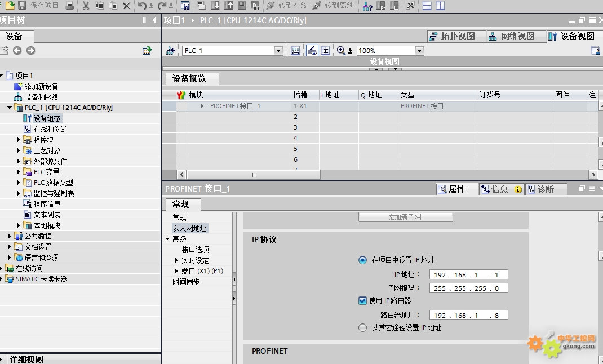Expand the 实时设定 properties node
603x364 pixels.
pyautogui.click(x=176, y=261)
